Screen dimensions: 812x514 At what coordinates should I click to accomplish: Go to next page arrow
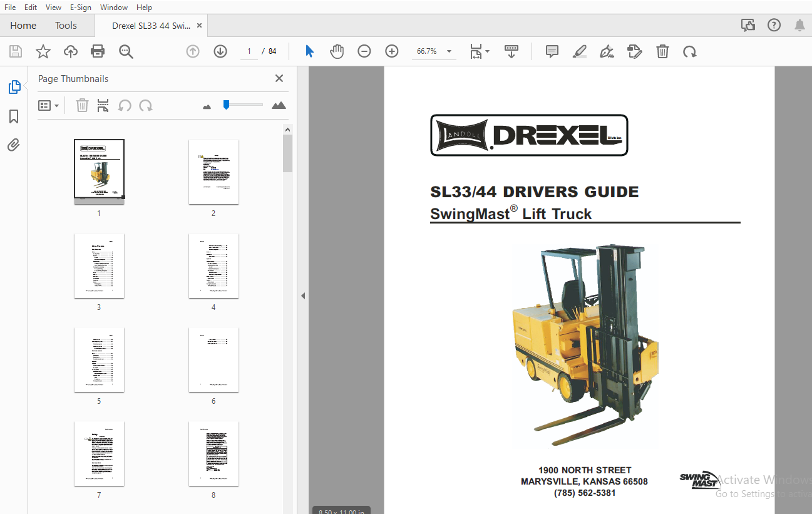click(220, 51)
